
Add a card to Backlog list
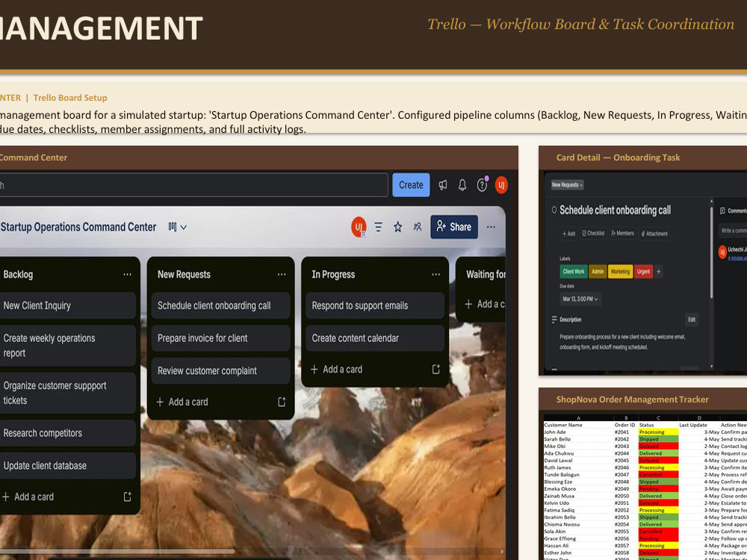pyautogui.click(x=28, y=497)
